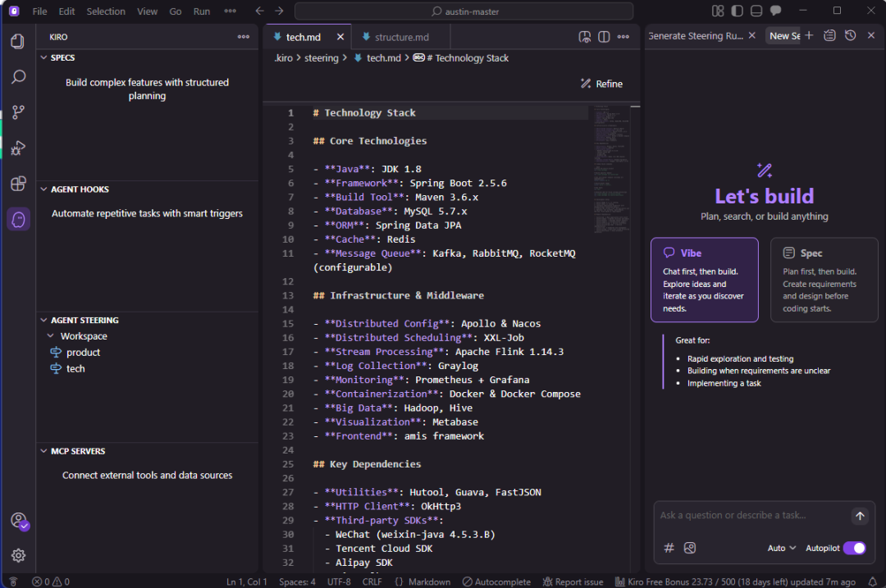Click the Kiro Free Bonus usage status
The image size is (886, 588).
(735, 581)
